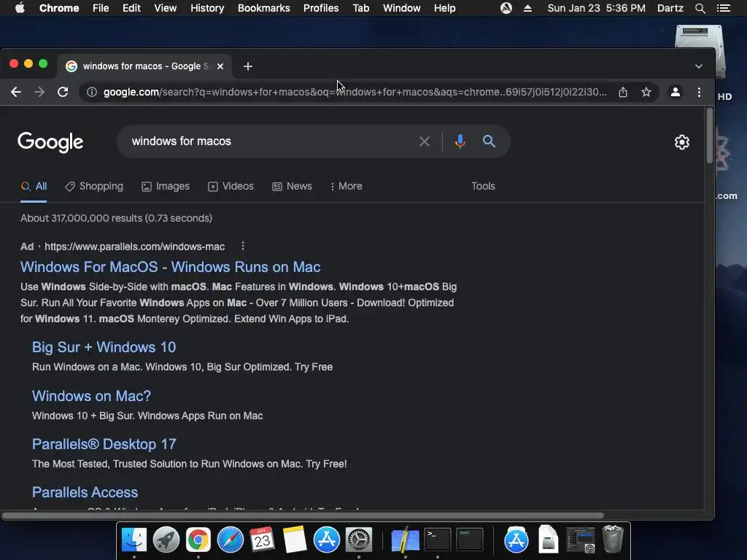Screen dimensions: 747x560
Task: Open Finder from the Dock
Action: [x=134, y=540]
